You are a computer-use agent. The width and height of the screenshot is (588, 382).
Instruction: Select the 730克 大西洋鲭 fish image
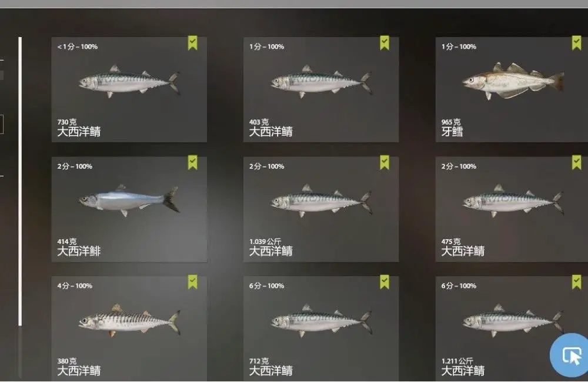click(x=129, y=82)
